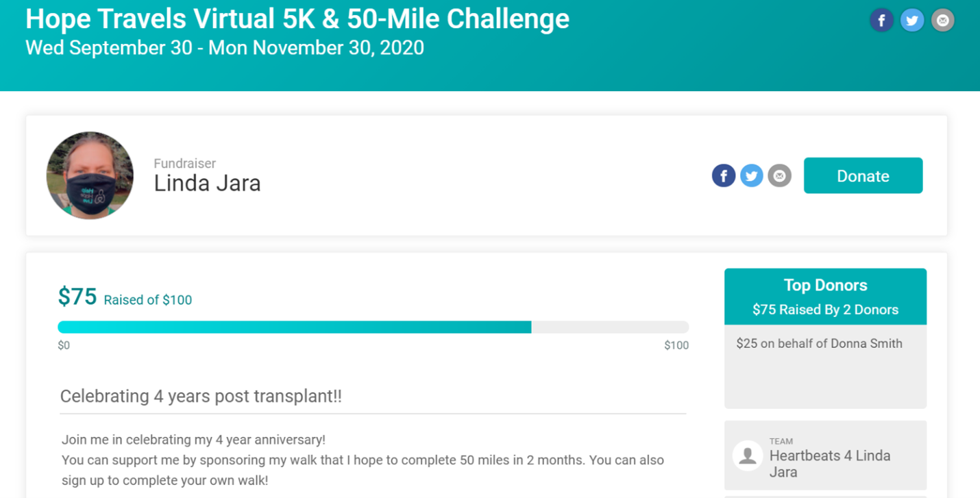Image resolution: width=980 pixels, height=498 pixels.
Task: Share event via header Twitter icon
Action: click(912, 21)
